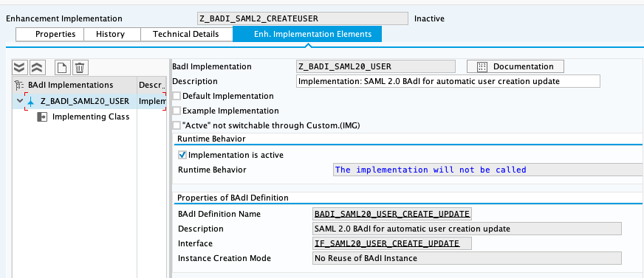Select Implementing Class tree item

pyautogui.click(x=91, y=117)
